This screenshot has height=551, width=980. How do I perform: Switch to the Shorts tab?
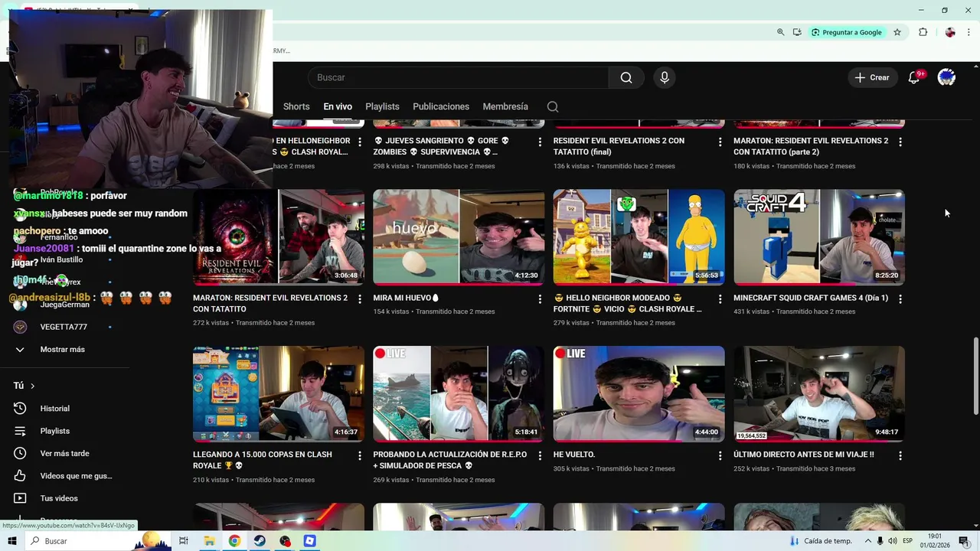click(296, 106)
